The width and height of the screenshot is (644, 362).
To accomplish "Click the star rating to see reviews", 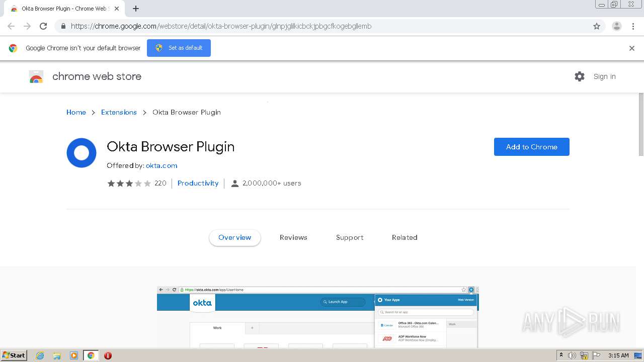I will pos(129,184).
